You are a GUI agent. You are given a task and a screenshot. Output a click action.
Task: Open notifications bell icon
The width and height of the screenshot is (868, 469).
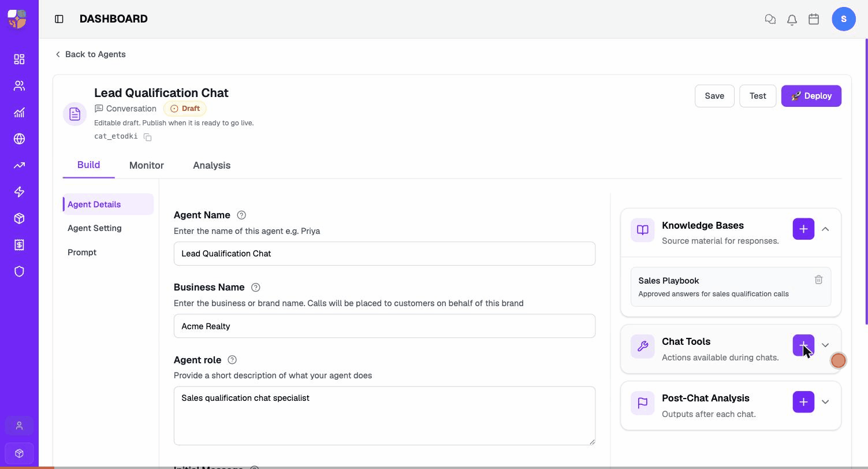[x=792, y=19]
